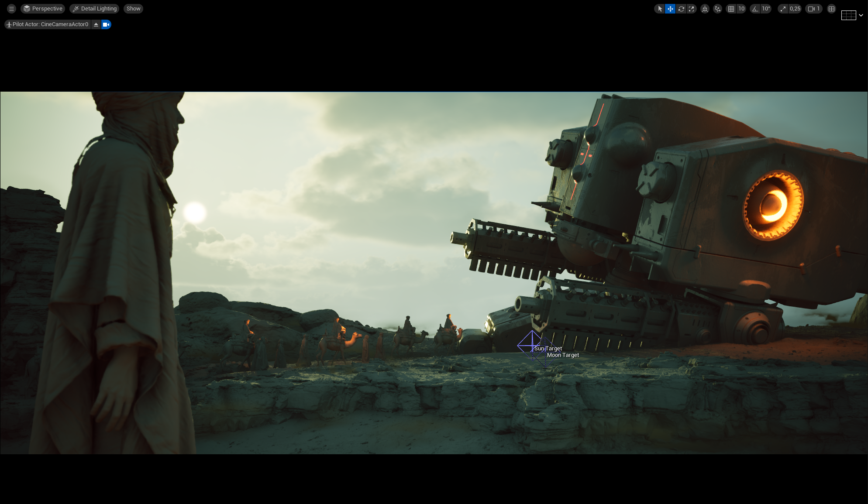This screenshot has height=504, width=868.
Task: Switch to the Rotate transform tool
Action: click(681, 9)
